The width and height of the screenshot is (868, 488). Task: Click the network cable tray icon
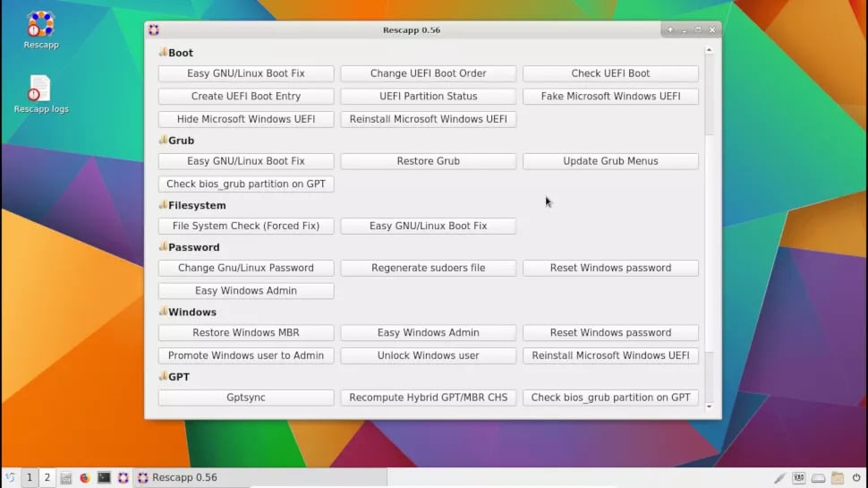pyautogui.click(x=779, y=477)
